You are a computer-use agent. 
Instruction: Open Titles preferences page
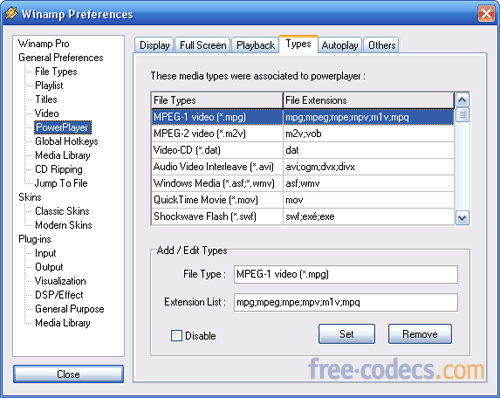click(46, 99)
